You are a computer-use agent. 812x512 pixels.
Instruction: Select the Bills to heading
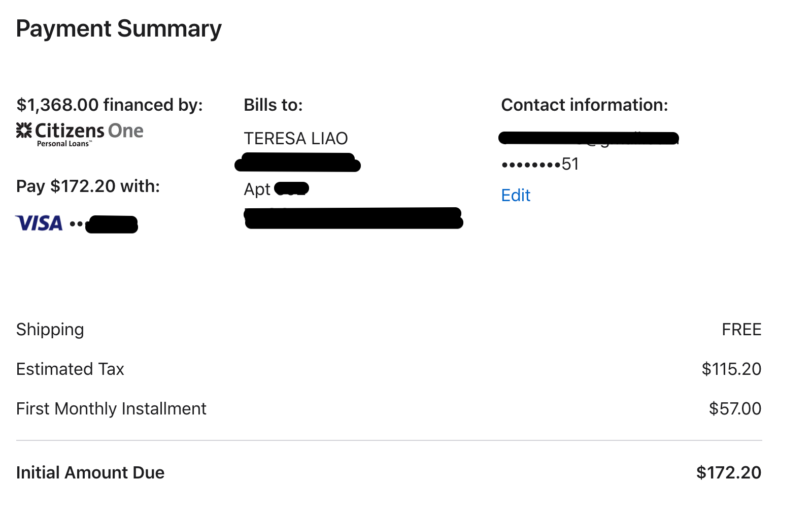pyautogui.click(x=273, y=105)
